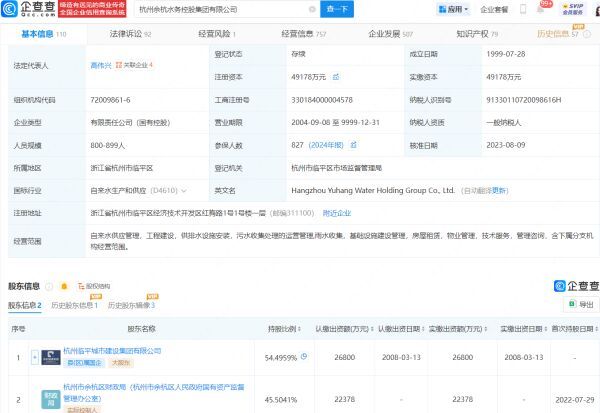The height and width of the screenshot is (413, 600).
Task: Click the English name Hangzhou Yuhang Water Holding Group
Action: point(373,190)
